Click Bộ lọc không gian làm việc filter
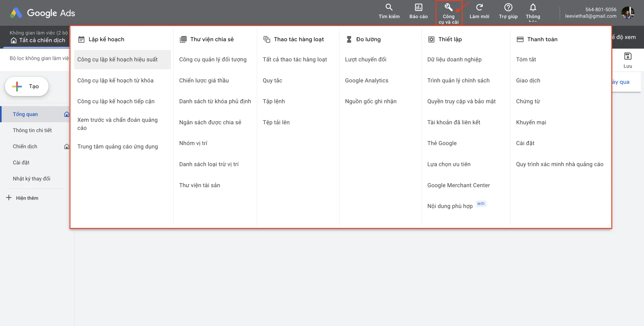 [39, 58]
